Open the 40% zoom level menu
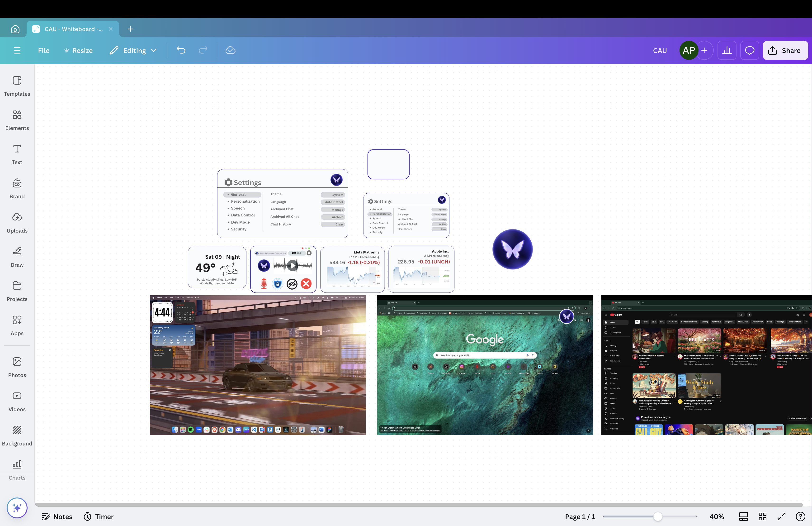This screenshot has height=526, width=812. (717, 516)
